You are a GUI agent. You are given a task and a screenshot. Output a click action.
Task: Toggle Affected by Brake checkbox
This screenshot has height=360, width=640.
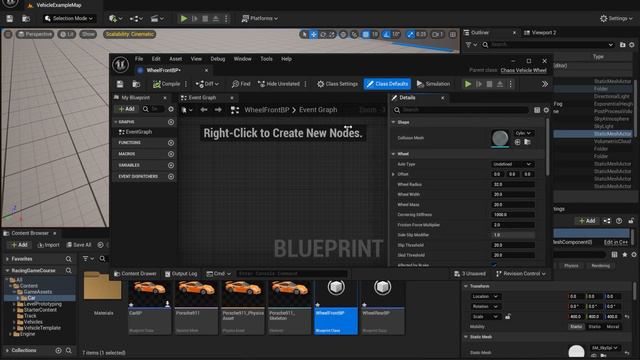click(x=494, y=264)
